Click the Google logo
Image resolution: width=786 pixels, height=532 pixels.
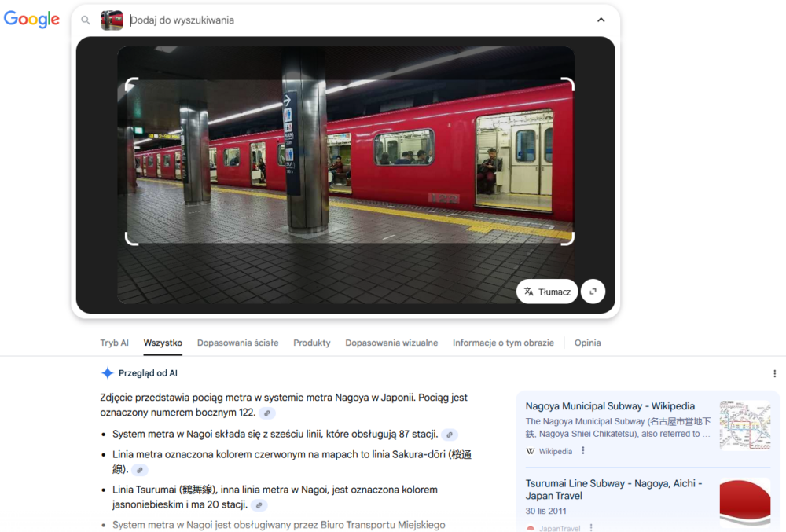[x=31, y=20]
